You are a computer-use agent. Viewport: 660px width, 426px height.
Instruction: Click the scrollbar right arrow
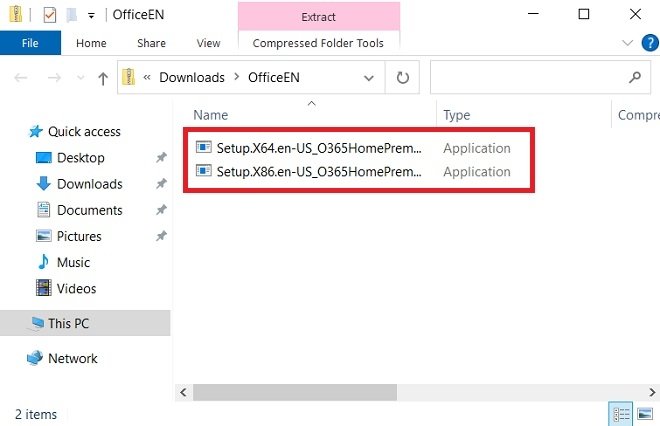652,392
